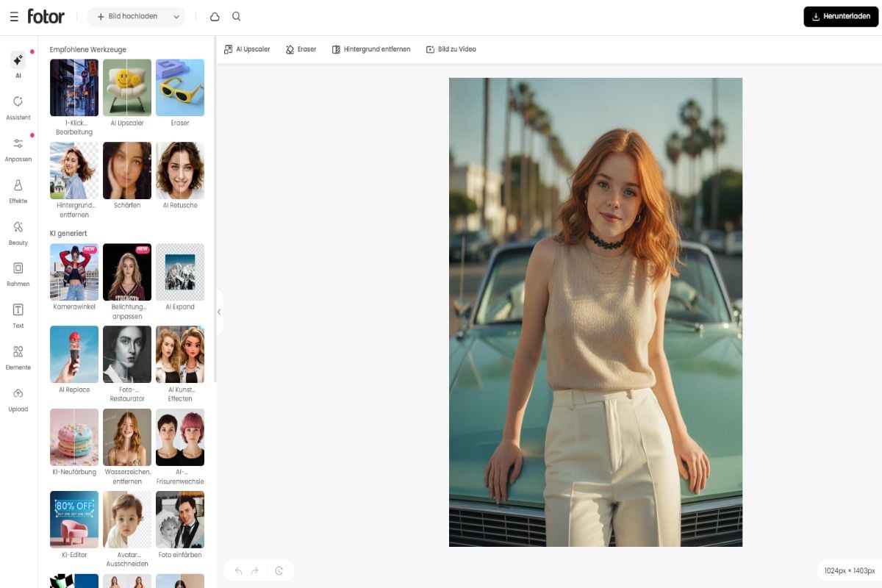Screen dimensions: 882x588
Task: Open the cloud storage icon
Action: [x=215, y=16]
